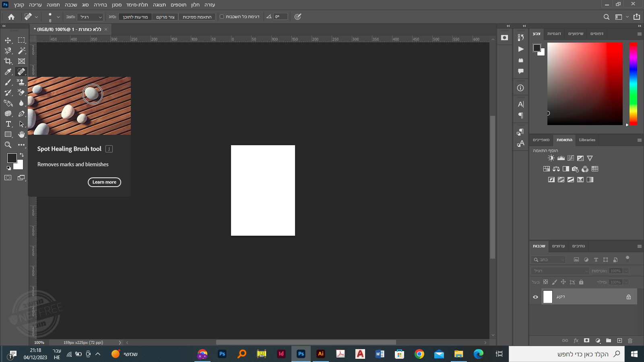Select the Zoom tool

[x=8, y=145]
